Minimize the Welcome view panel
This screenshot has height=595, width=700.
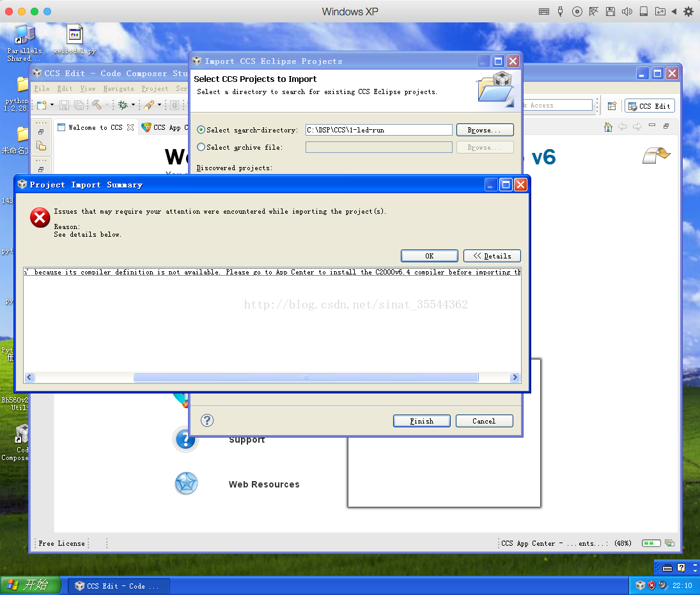click(x=652, y=125)
